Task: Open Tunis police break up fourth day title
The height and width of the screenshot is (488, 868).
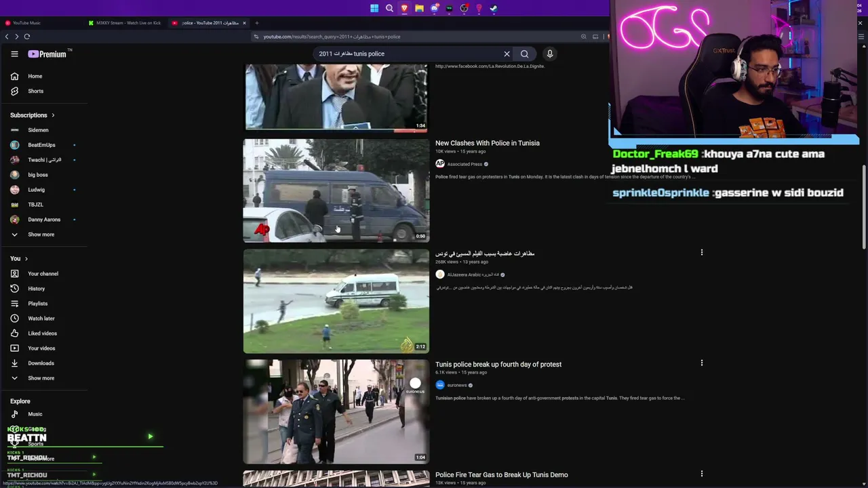Action: coord(498,365)
